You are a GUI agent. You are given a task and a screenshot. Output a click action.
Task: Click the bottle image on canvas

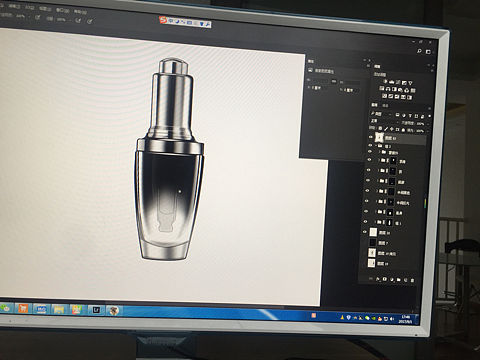[x=169, y=160]
